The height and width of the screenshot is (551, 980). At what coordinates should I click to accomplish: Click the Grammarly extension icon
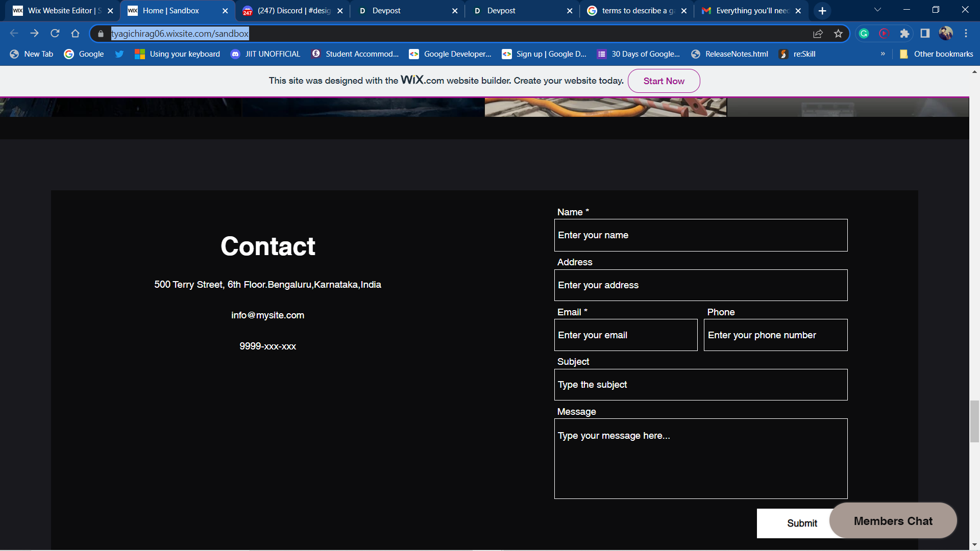[x=864, y=34]
